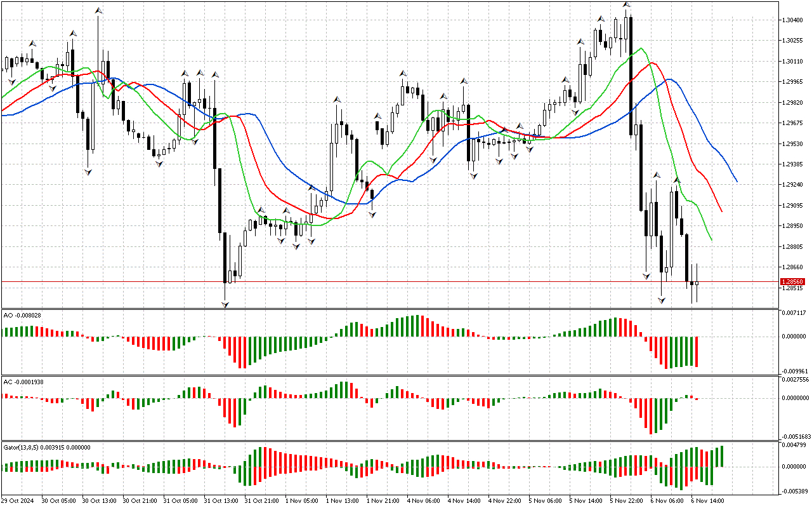The height and width of the screenshot is (508, 812).
Task: Click price level 1.28515 on the axis
Action: click(793, 288)
